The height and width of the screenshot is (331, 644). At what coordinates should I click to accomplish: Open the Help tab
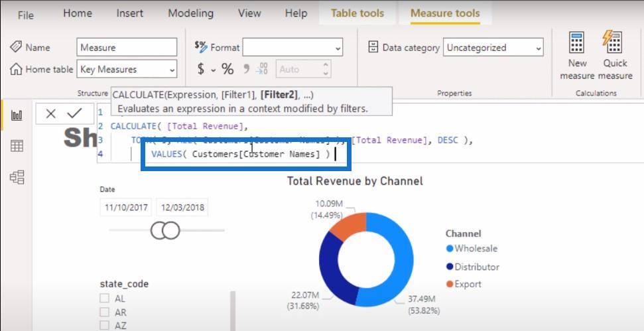pyautogui.click(x=296, y=13)
